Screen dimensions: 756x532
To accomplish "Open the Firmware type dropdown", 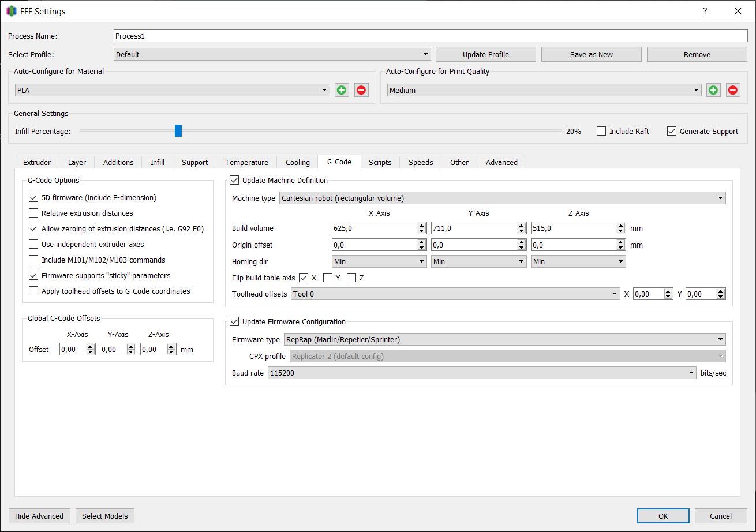I will pos(505,339).
